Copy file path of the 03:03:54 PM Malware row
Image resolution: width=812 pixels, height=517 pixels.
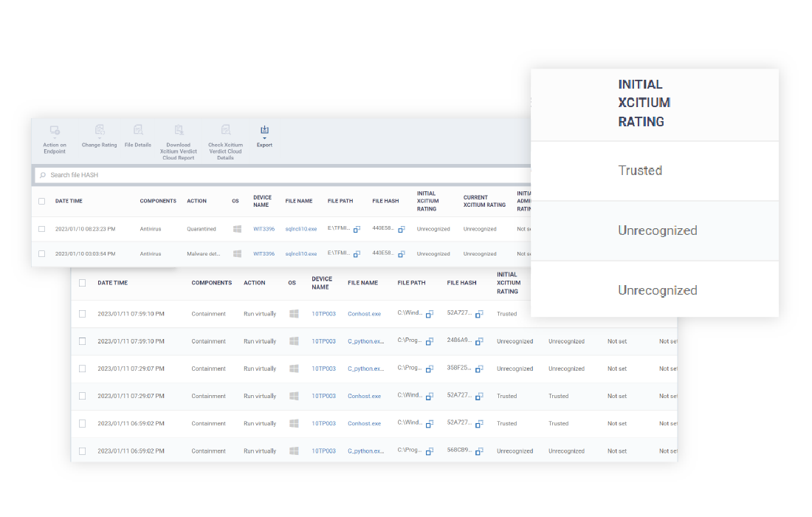(x=357, y=254)
